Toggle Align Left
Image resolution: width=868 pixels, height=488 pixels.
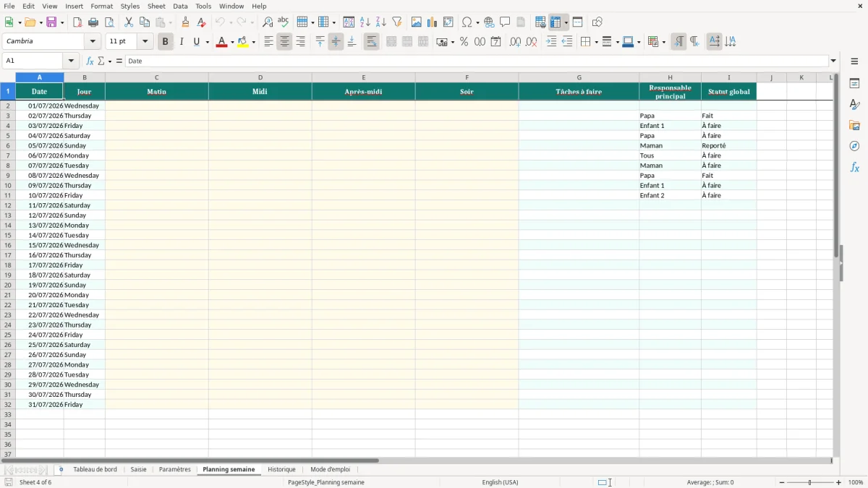click(x=268, y=42)
